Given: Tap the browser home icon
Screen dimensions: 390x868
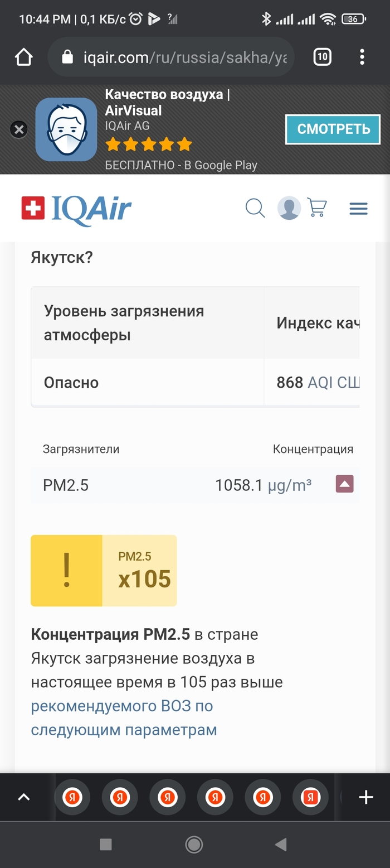Looking at the screenshot, I should (x=24, y=57).
